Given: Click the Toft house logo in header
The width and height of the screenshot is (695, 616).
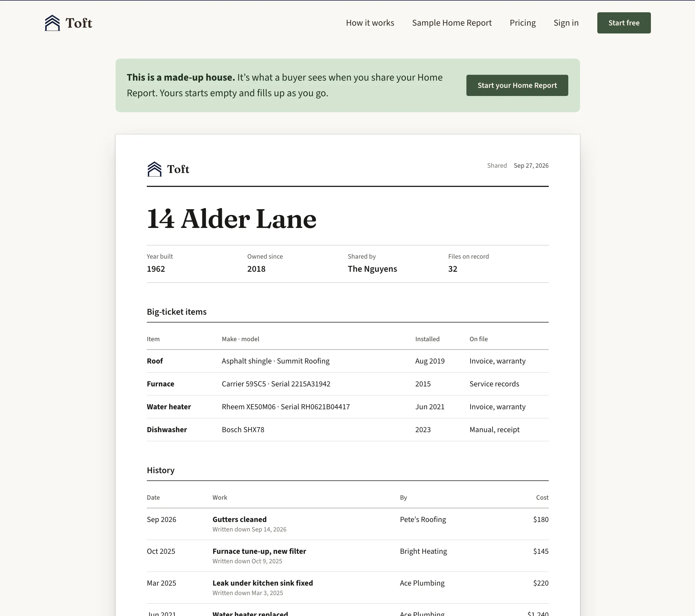Looking at the screenshot, I should click(52, 23).
